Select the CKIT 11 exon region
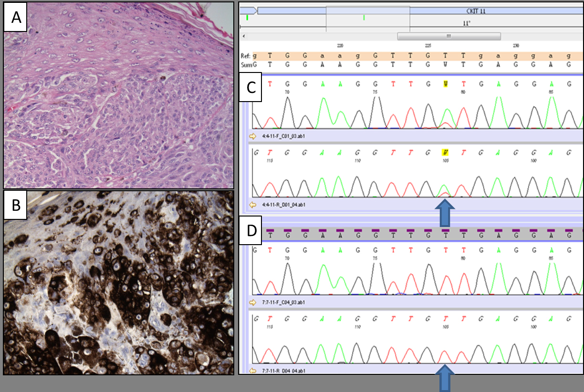The height and width of the screenshot is (392, 584). point(477,10)
